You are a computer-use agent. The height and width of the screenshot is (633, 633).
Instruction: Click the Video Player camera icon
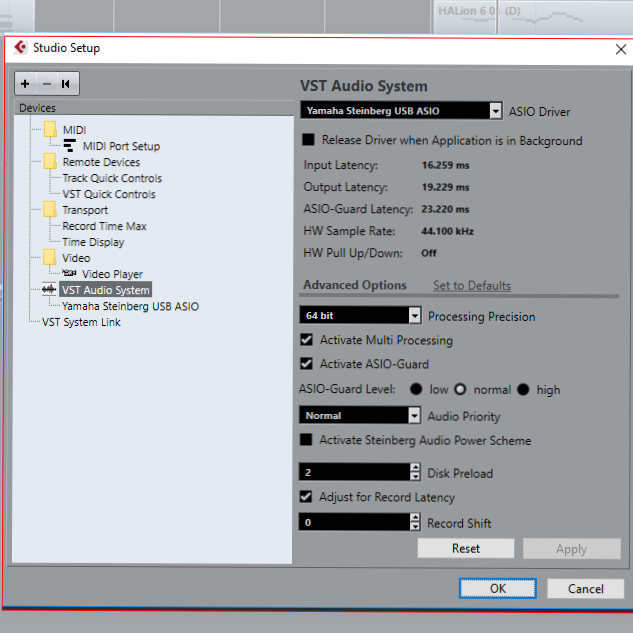69,273
